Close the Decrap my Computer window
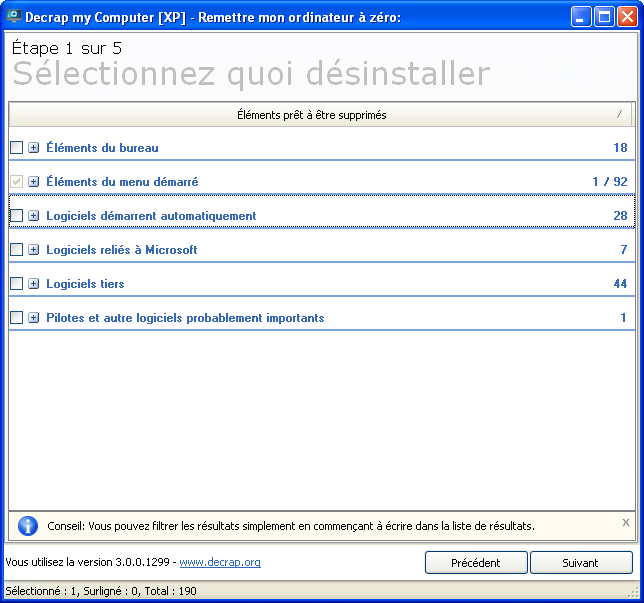Viewport: 644px width, 603px height. 628,17
